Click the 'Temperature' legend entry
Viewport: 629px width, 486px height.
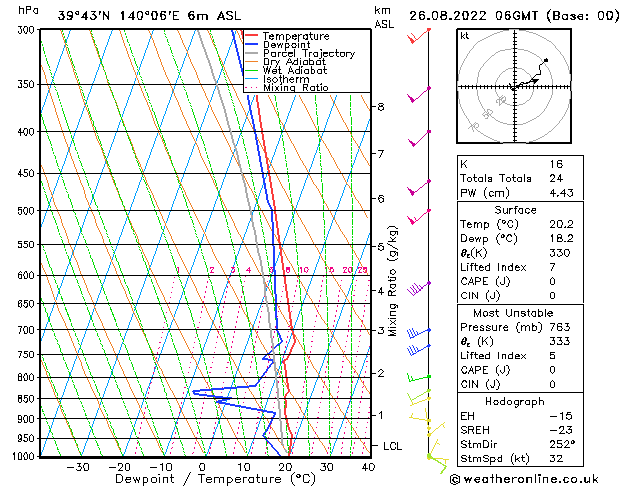(x=296, y=36)
